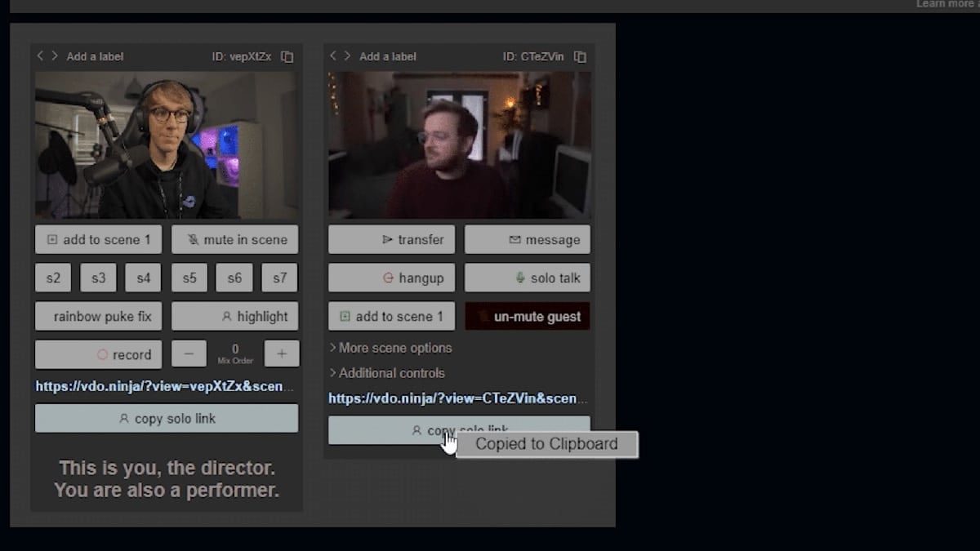980x551 pixels.
Task: Move guest CTeZVin box left arrow
Action: (333, 56)
